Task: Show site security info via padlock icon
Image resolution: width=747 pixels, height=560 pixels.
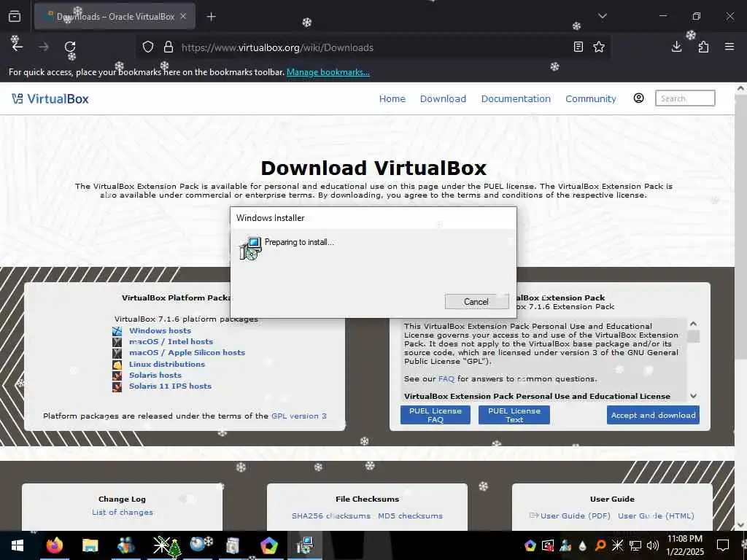Action: (169, 47)
